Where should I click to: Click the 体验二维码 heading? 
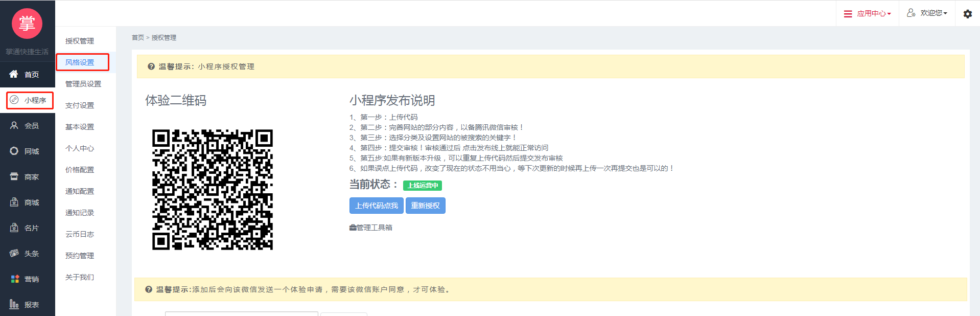(x=176, y=100)
